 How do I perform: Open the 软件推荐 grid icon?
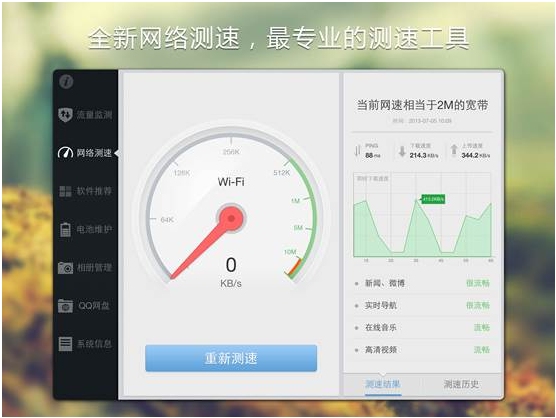point(65,191)
